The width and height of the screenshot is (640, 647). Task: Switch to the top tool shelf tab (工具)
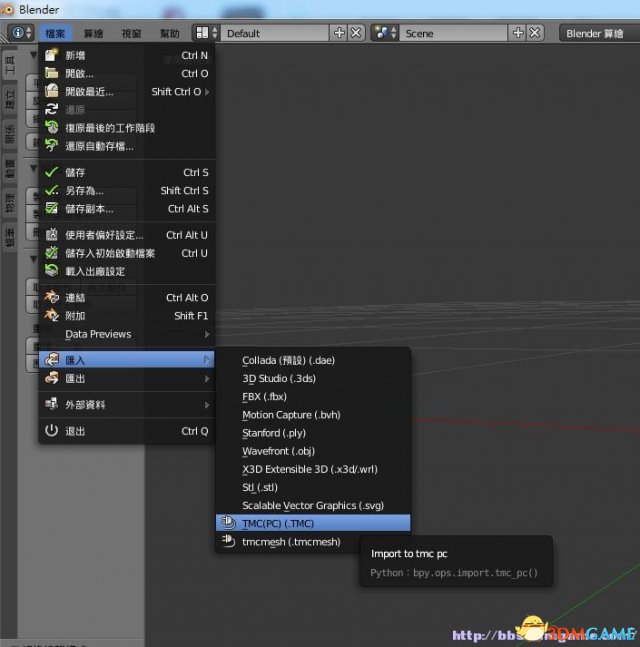click(x=9, y=64)
